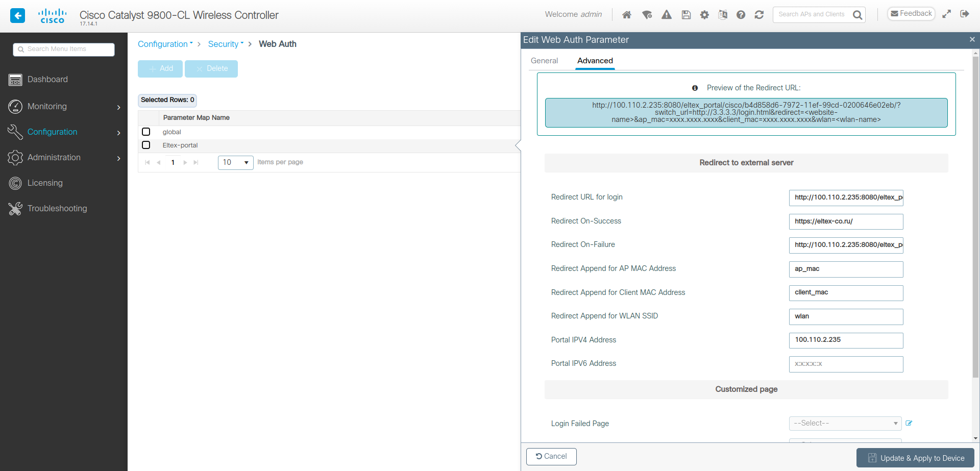Toggle full screen with the expand icon
The image size is (980, 471).
(x=946, y=14)
